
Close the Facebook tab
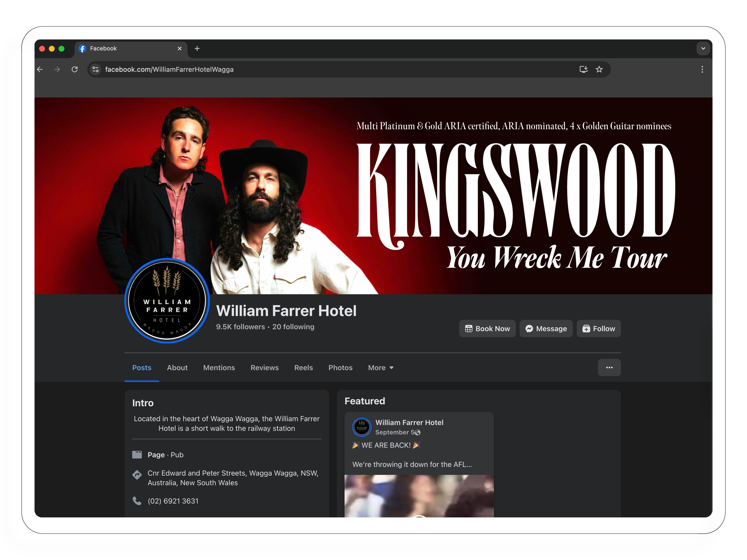[x=180, y=49]
